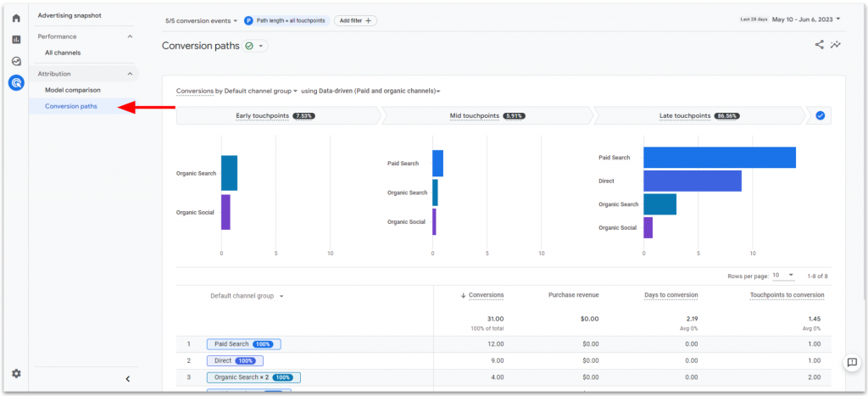Screen dimensions: 868x396
Task: Select All channels in sidebar
Action: [63, 53]
